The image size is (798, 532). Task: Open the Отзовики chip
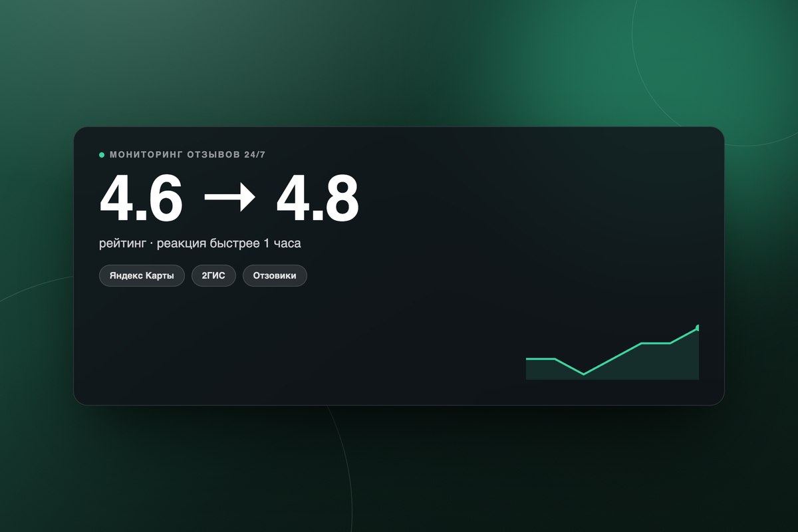click(x=275, y=275)
